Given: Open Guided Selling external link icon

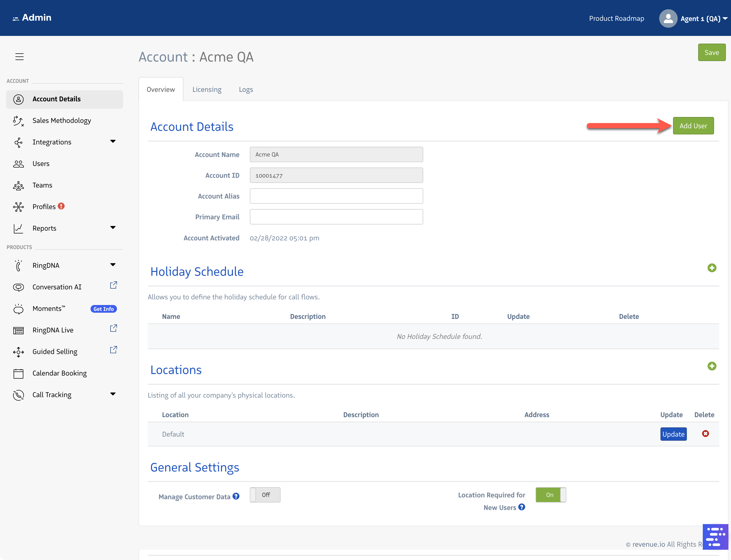Looking at the screenshot, I should (x=113, y=350).
